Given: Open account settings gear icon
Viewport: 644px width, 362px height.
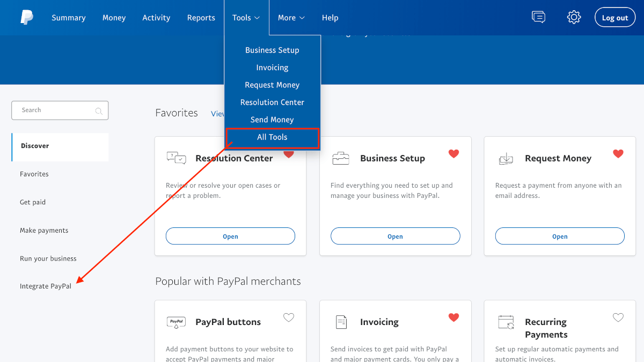Looking at the screenshot, I should pyautogui.click(x=574, y=17).
